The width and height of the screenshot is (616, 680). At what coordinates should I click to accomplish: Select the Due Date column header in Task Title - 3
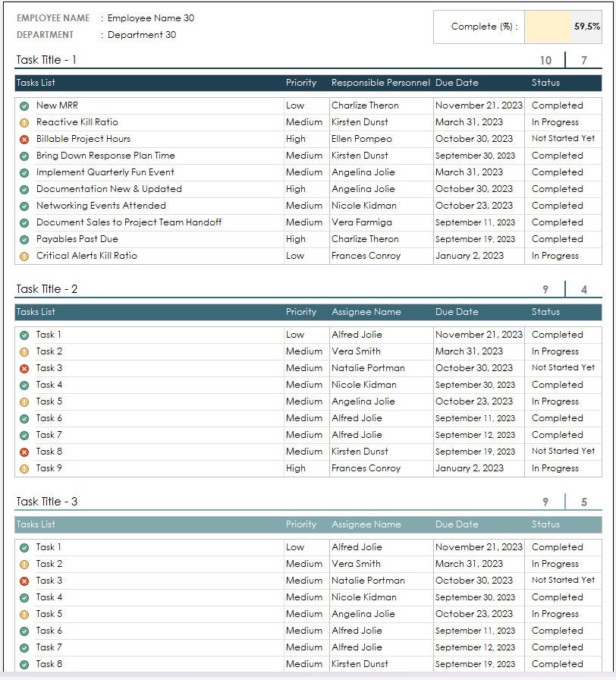point(456,524)
